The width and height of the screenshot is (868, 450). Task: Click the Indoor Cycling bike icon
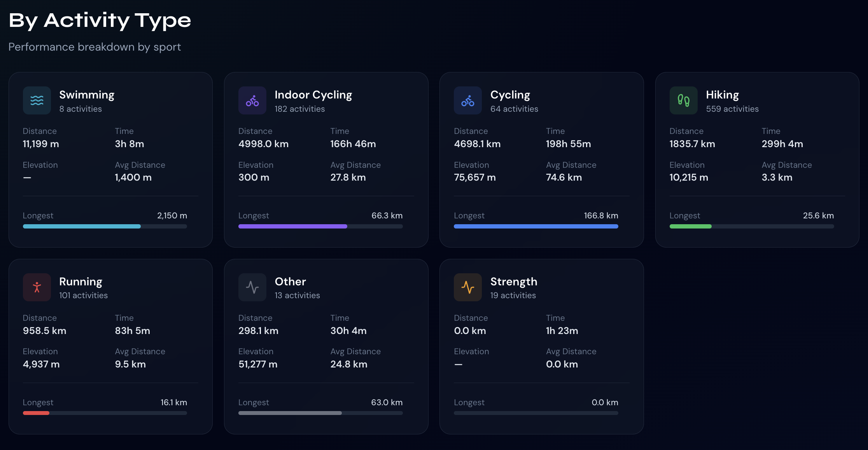[x=252, y=100]
